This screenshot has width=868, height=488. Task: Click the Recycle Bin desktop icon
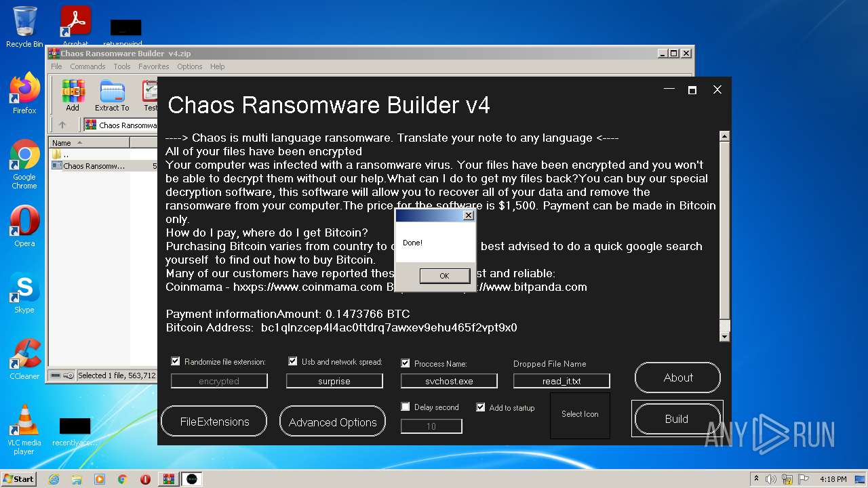(24, 27)
